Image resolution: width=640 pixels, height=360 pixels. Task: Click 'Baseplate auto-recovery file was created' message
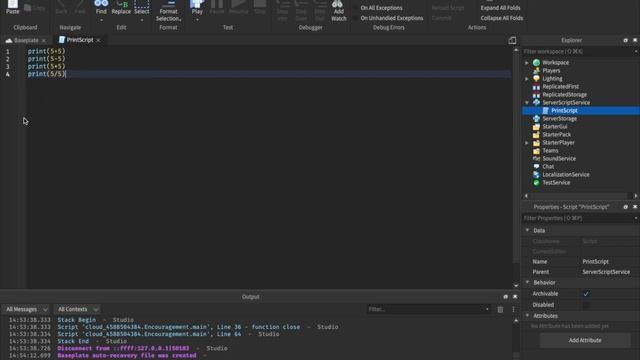click(x=127, y=356)
